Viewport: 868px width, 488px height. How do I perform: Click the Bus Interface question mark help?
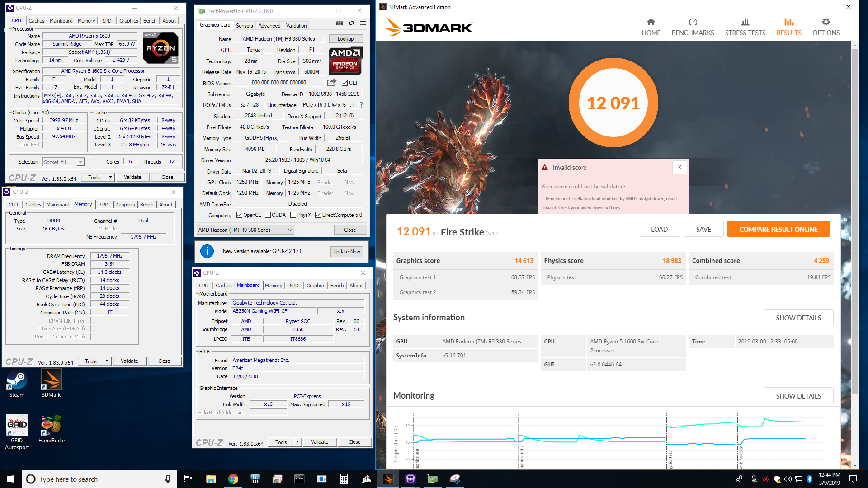(361, 105)
